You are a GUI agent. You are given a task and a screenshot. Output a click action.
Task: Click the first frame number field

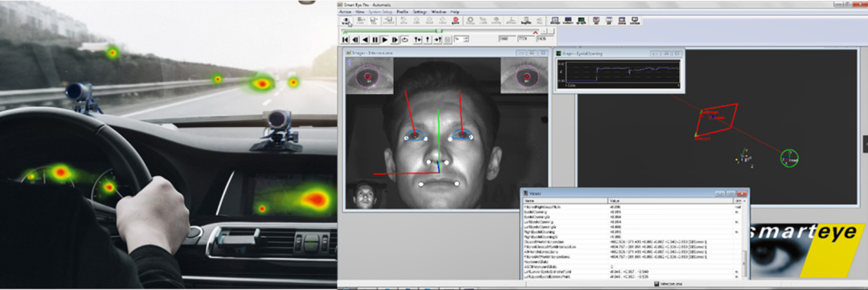click(506, 39)
